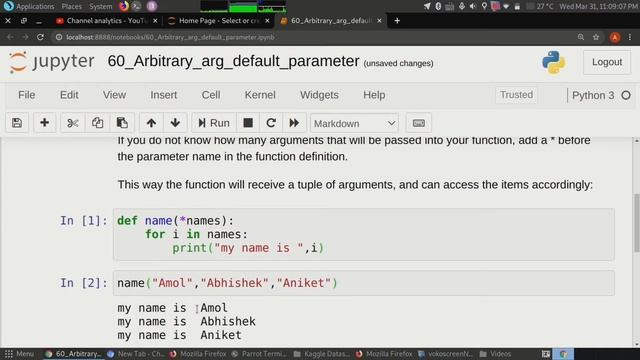Open the Places system menu
This screenshot has width=640, height=360.
pyautogui.click(x=71, y=6)
